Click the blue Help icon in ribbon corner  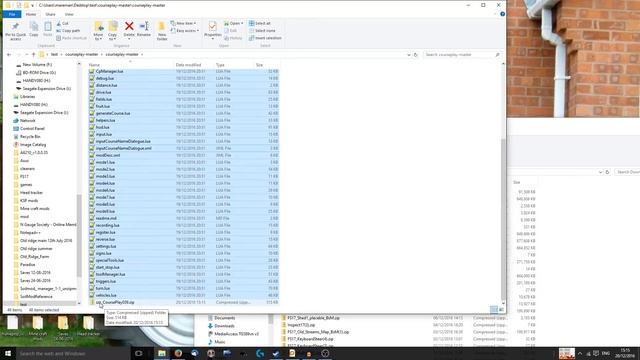click(502, 14)
